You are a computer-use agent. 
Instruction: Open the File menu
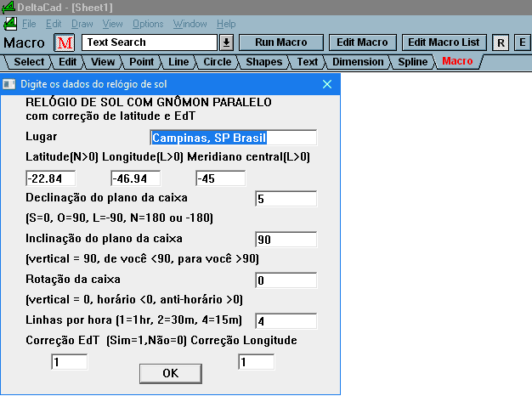[x=29, y=24]
